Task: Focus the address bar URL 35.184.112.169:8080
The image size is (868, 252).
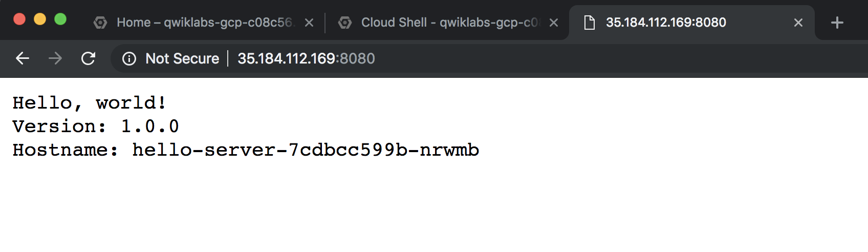Action: coord(306,59)
